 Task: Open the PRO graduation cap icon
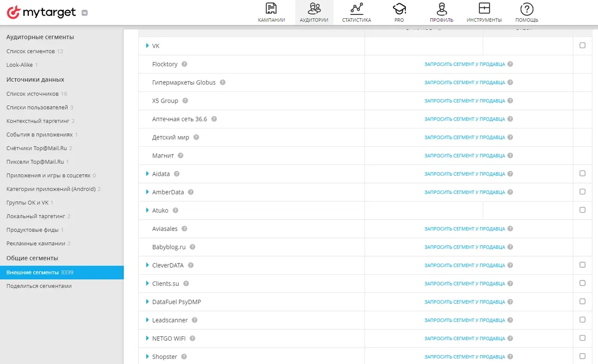pyautogui.click(x=399, y=9)
